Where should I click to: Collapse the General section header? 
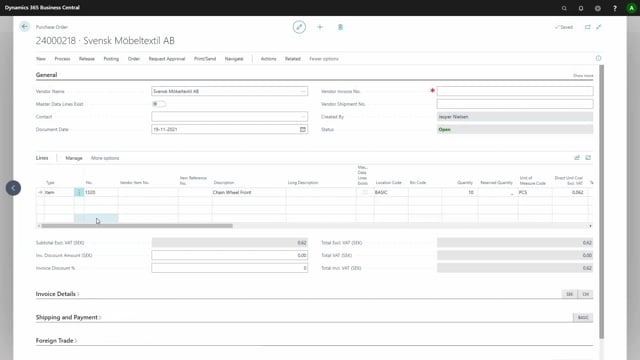click(46, 75)
